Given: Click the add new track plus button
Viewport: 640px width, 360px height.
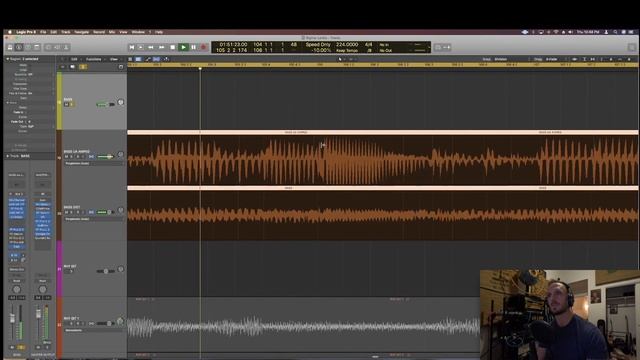Looking at the screenshot, I should [x=63, y=67].
